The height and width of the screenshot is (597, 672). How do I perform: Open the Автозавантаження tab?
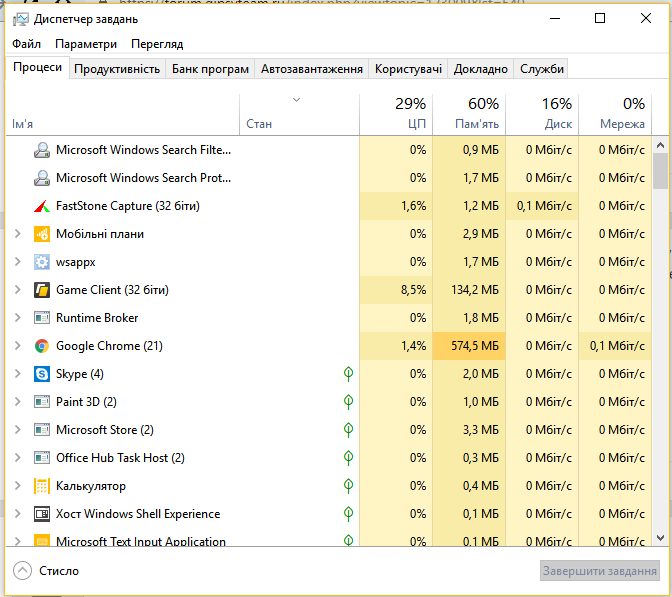pyautogui.click(x=311, y=69)
